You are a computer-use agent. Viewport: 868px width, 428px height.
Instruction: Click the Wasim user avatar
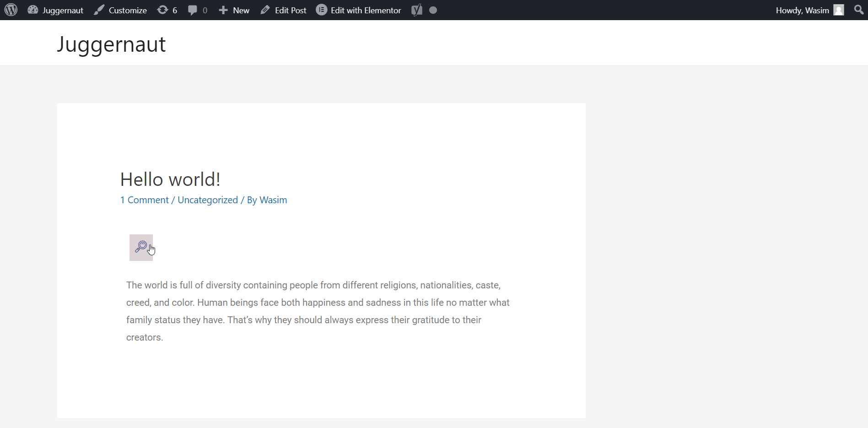click(x=839, y=10)
